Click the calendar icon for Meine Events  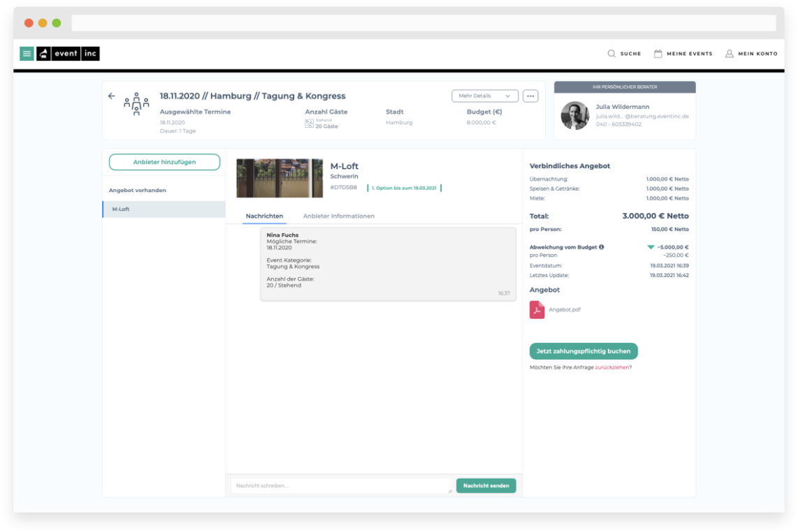658,53
